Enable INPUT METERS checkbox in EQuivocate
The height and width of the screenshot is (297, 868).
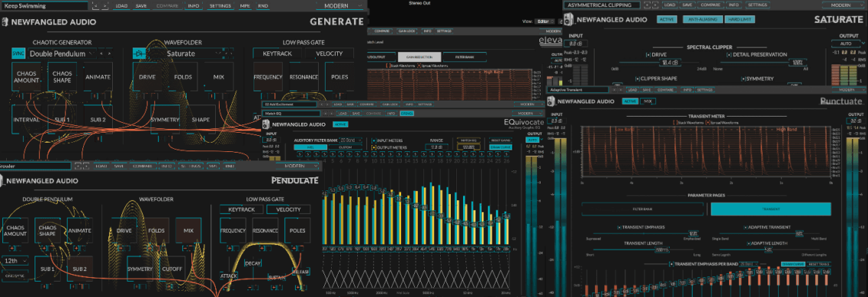373,140
